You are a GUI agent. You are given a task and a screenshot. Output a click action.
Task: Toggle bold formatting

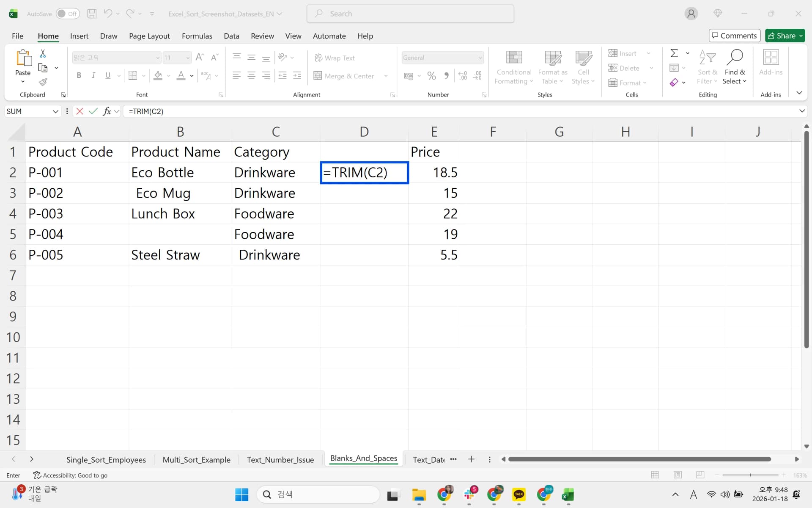pyautogui.click(x=79, y=75)
